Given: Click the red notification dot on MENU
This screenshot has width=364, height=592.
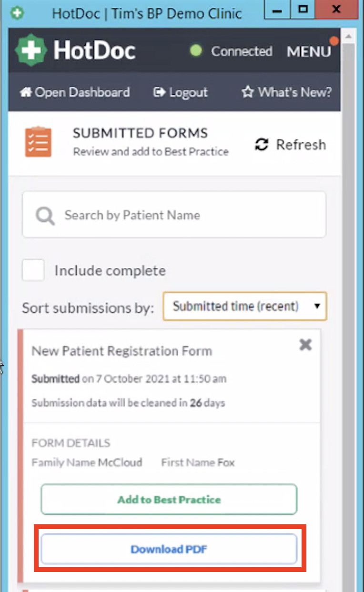Looking at the screenshot, I should pos(334,41).
